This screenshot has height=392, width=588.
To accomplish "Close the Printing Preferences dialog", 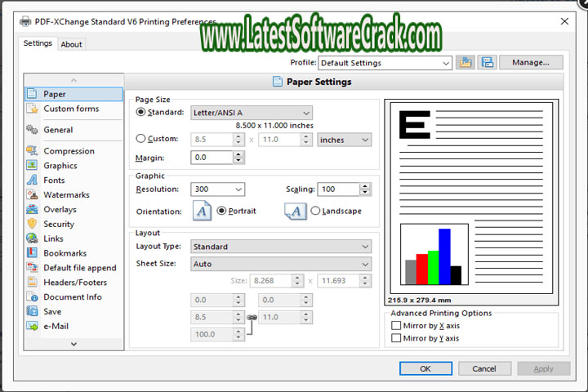I will click(x=564, y=21).
